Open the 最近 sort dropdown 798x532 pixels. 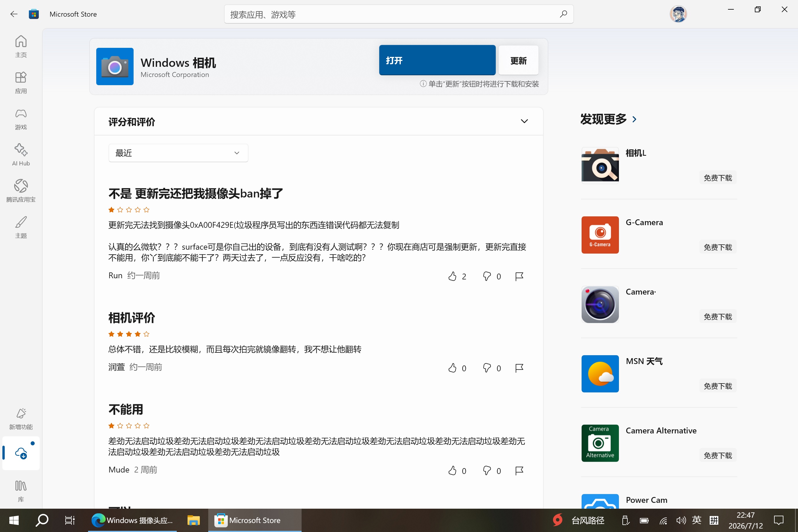pos(178,153)
